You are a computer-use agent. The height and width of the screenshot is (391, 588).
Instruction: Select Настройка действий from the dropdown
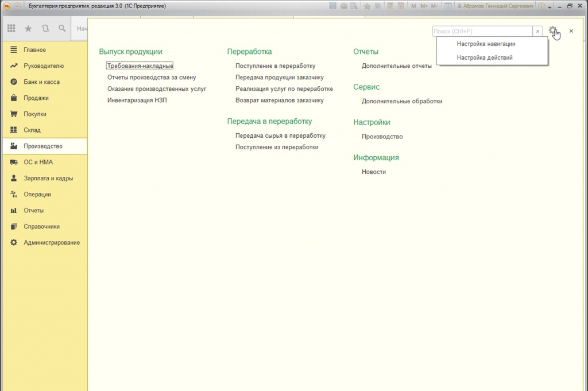(x=485, y=58)
